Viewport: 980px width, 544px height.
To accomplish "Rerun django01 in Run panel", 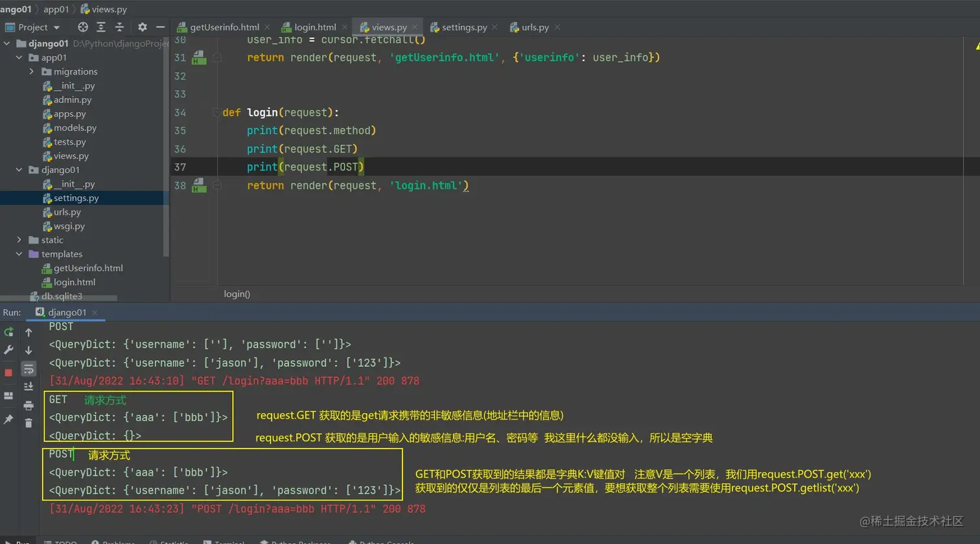I will point(8,332).
